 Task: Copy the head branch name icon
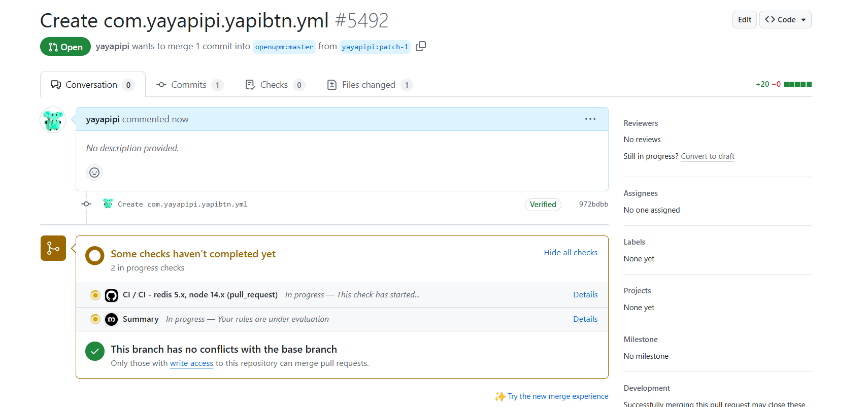click(420, 46)
